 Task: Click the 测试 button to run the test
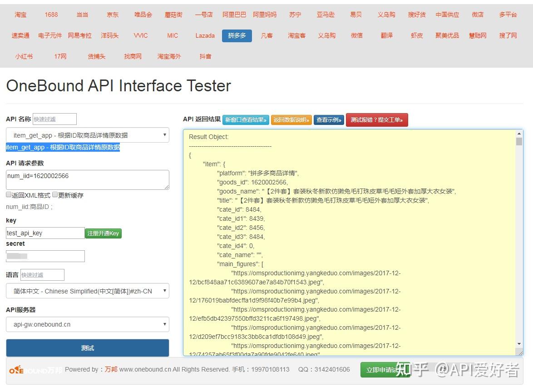[87, 347]
